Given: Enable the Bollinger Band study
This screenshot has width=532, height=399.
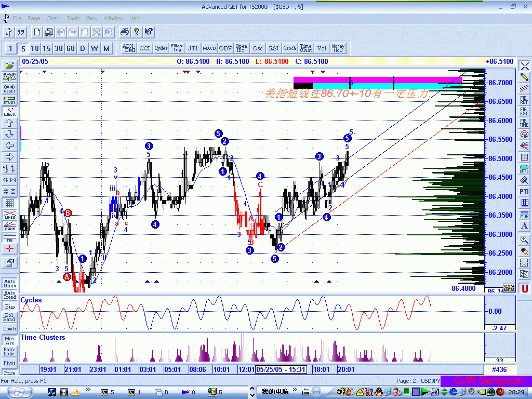Looking at the screenshot, I should click(9, 317).
